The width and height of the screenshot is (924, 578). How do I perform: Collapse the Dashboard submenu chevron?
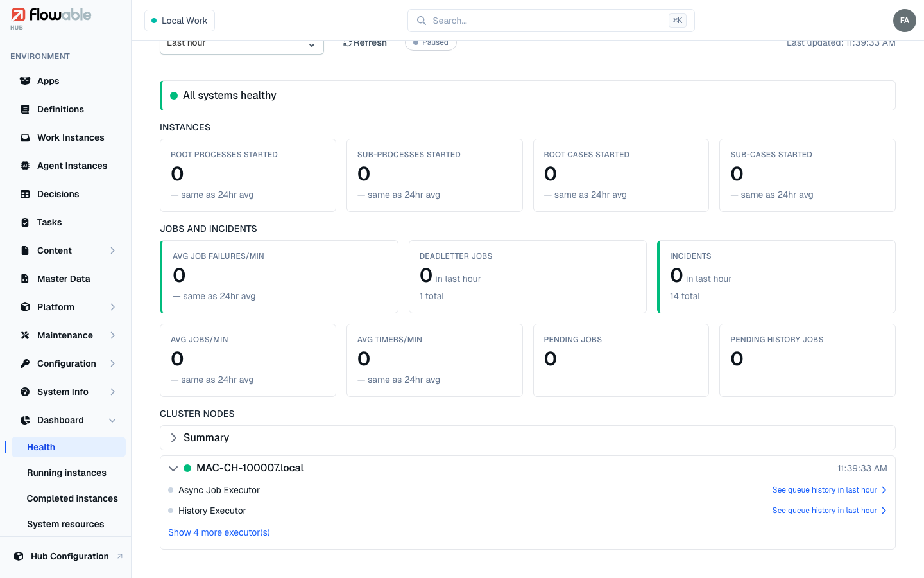(x=112, y=420)
